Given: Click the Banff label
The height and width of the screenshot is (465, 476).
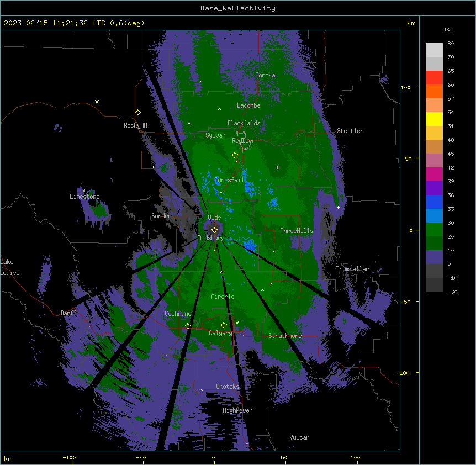Looking at the screenshot, I should click(68, 313).
